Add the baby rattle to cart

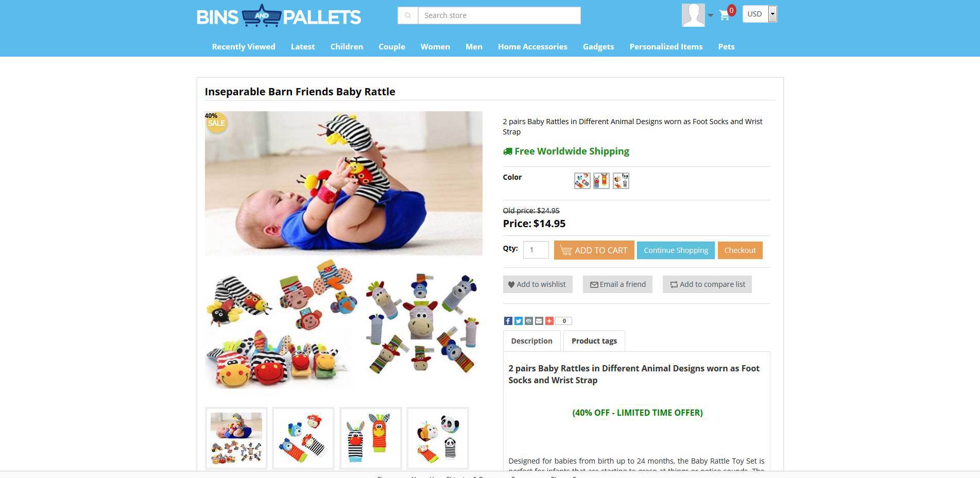pos(594,250)
